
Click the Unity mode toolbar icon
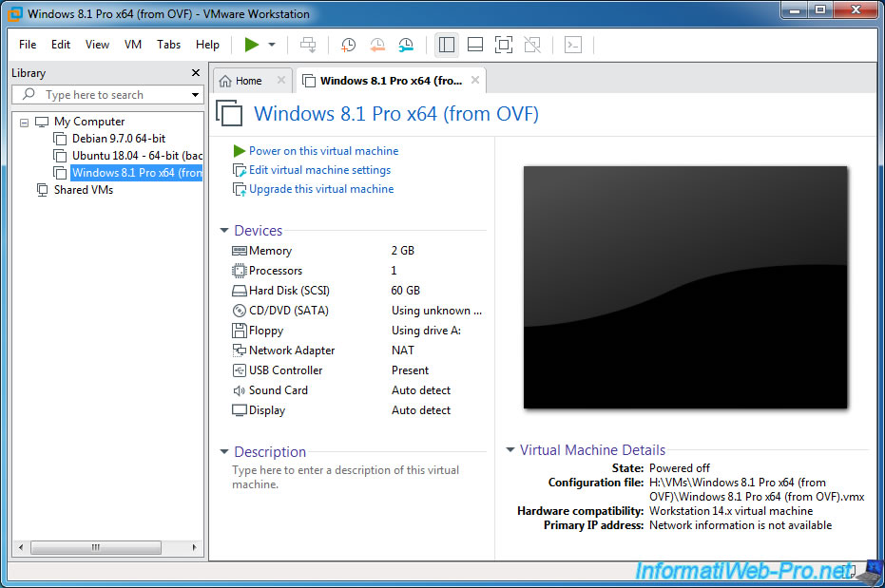532,45
